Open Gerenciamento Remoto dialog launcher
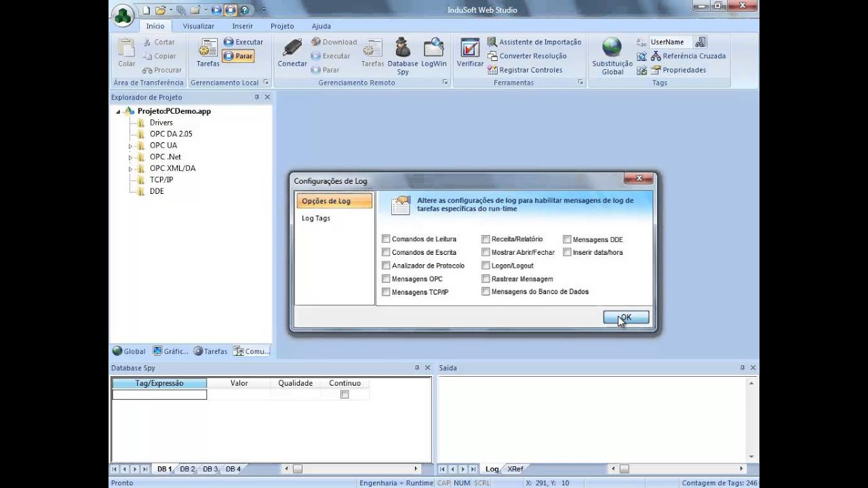The height and width of the screenshot is (488, 868). [x=446, y=82]
